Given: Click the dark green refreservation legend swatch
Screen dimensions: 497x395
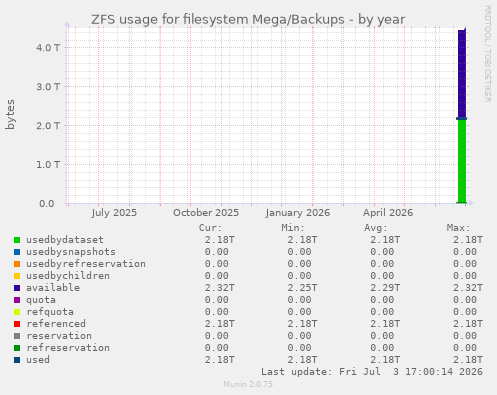Looking at the screenshot, I should [x=17, y=348].
